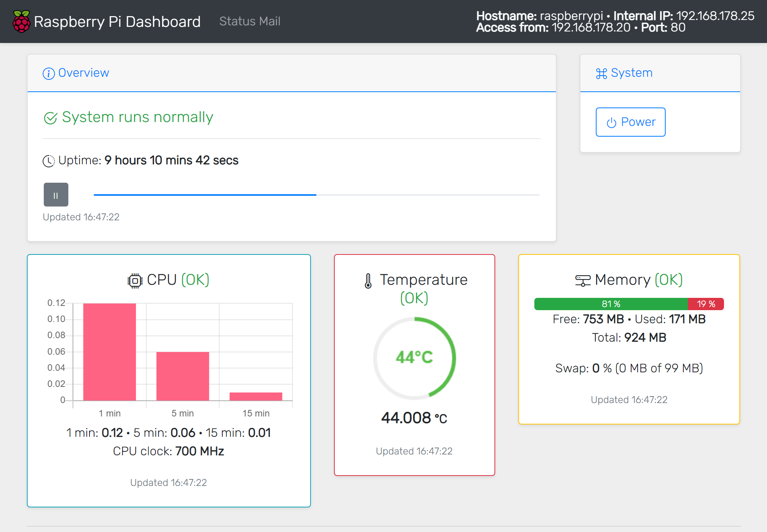Click the CPU chip icon
Image resolution: width=767 pixels, height=532 pixels.
tap(135, 281)
